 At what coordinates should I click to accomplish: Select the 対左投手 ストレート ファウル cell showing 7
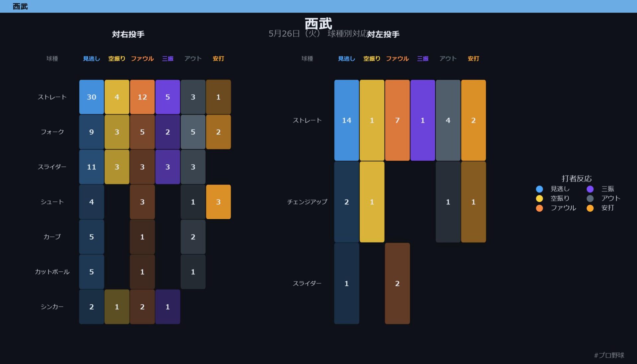click(x=397, y=120)
